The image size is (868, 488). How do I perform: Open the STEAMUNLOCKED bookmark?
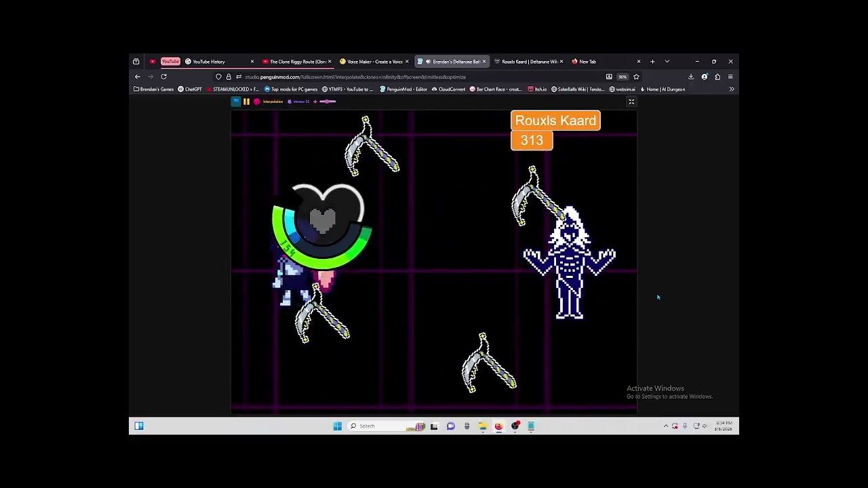coord(232,89)
